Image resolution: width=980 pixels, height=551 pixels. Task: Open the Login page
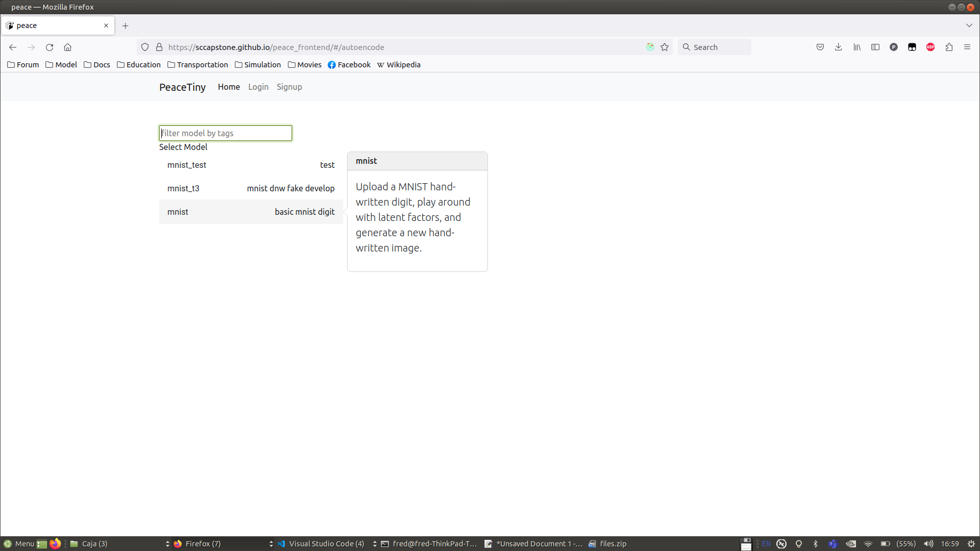[258, 87]
